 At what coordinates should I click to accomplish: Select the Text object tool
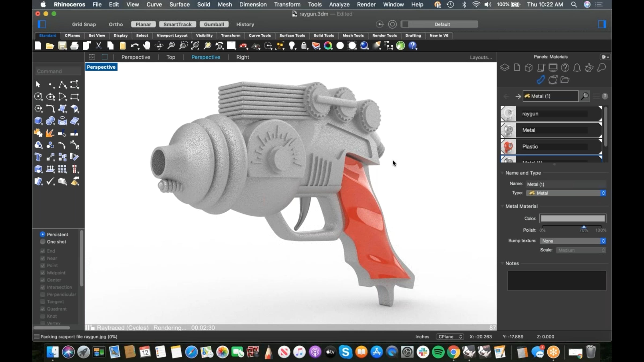(x=38, y=157)
